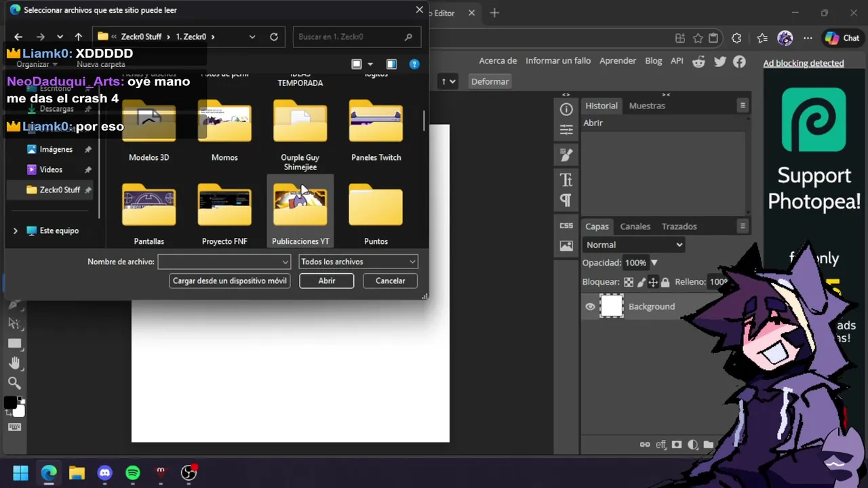Switch to the Historial tab
Screen dimensions: 868x488
pos(601,106)
